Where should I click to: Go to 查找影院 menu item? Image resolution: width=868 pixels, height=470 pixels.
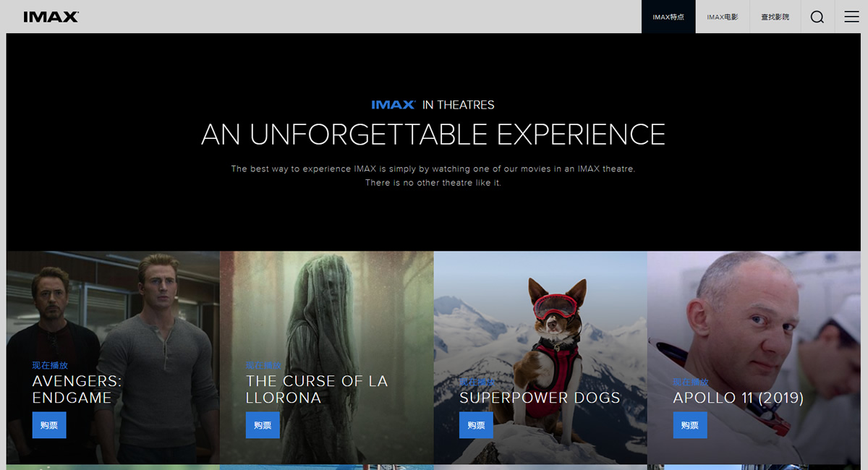point(775,17)
